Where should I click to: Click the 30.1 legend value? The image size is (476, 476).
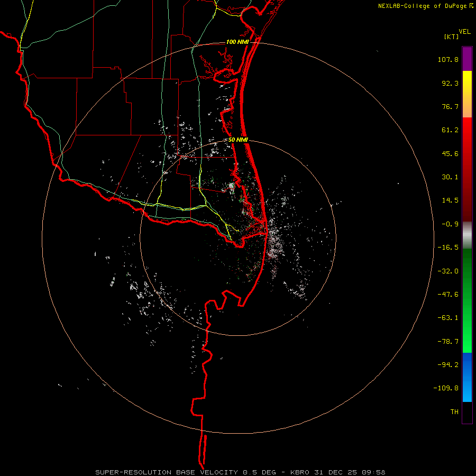click(x=450, y=177)
